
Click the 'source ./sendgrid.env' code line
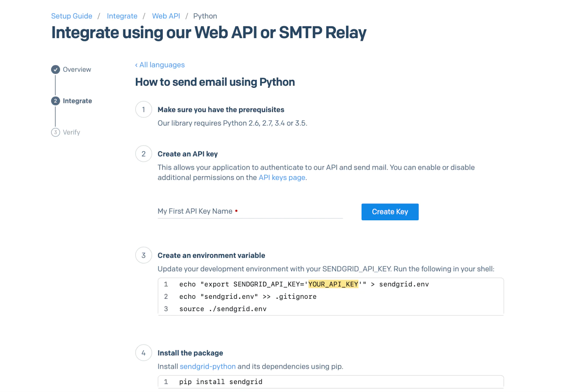click(x=223, y=309)
